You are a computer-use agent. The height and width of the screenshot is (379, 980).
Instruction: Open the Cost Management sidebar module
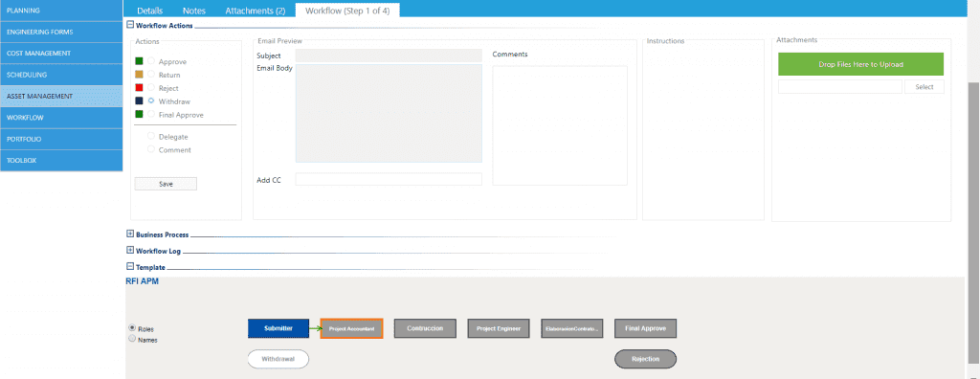61,54
